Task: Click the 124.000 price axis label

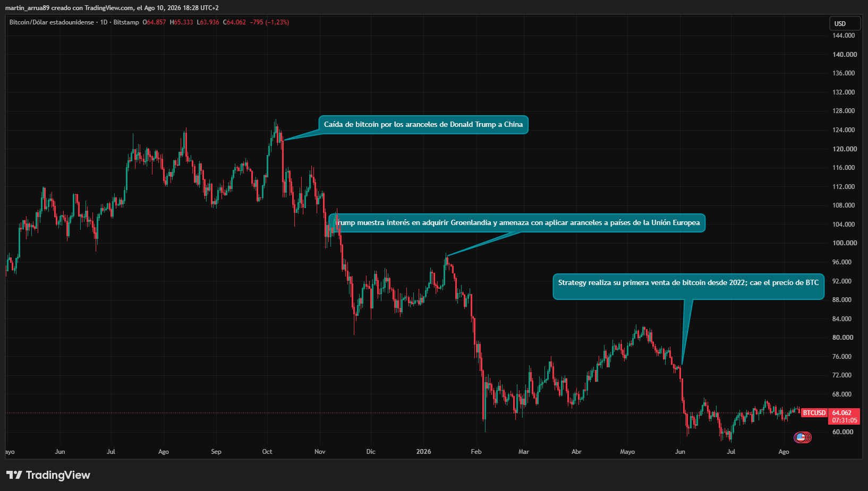Action: 844,130
